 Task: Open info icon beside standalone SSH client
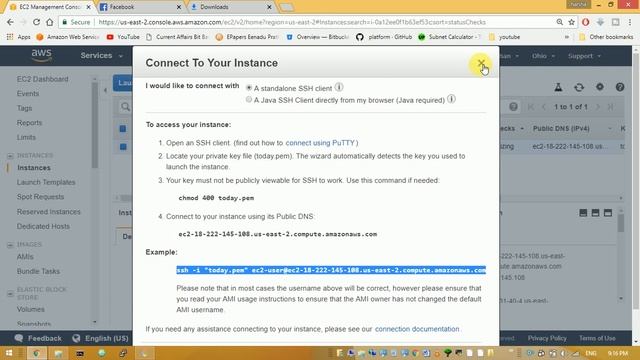(339, 87)
